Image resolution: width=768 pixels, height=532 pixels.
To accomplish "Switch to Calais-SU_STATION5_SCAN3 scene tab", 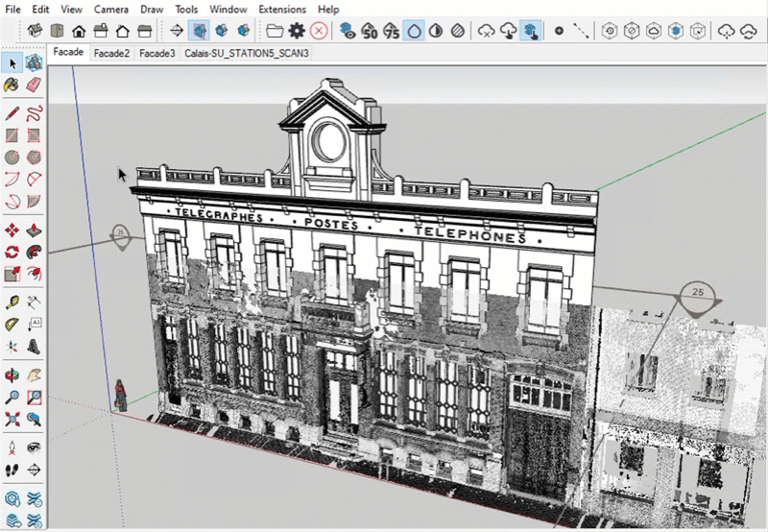I will 247,54.
